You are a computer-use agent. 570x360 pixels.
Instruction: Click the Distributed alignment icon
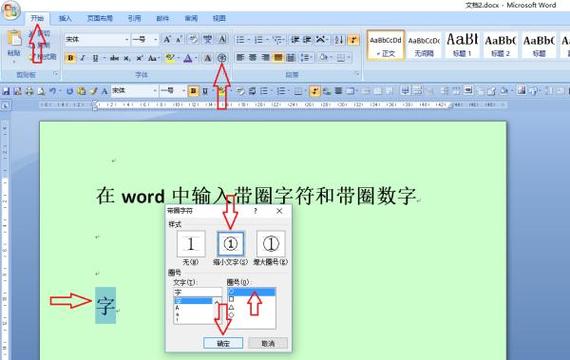[x=290, y=57]
